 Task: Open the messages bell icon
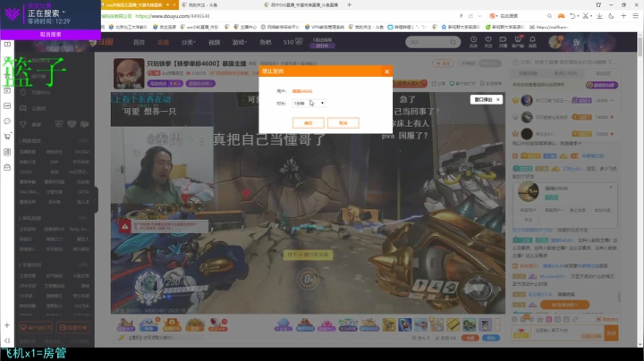(532, 41)
